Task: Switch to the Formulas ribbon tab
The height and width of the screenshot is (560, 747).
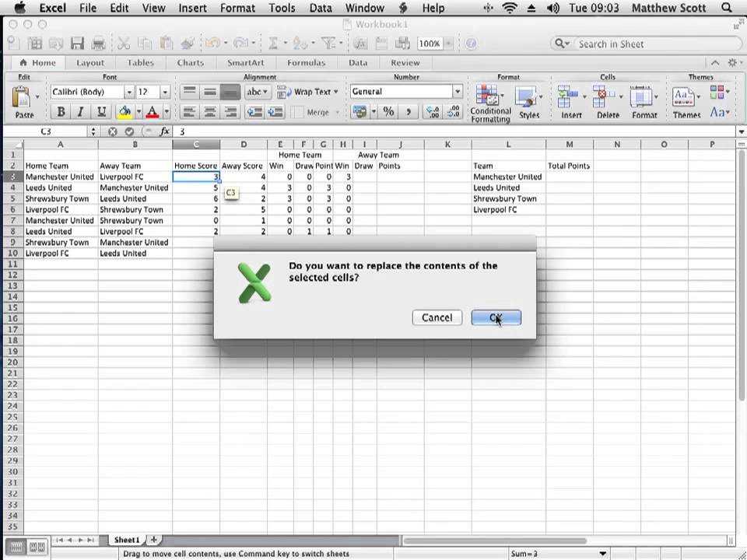Action: 306,63
